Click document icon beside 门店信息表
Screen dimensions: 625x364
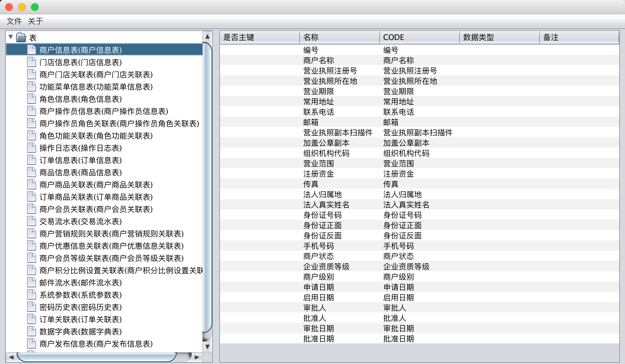32,62
